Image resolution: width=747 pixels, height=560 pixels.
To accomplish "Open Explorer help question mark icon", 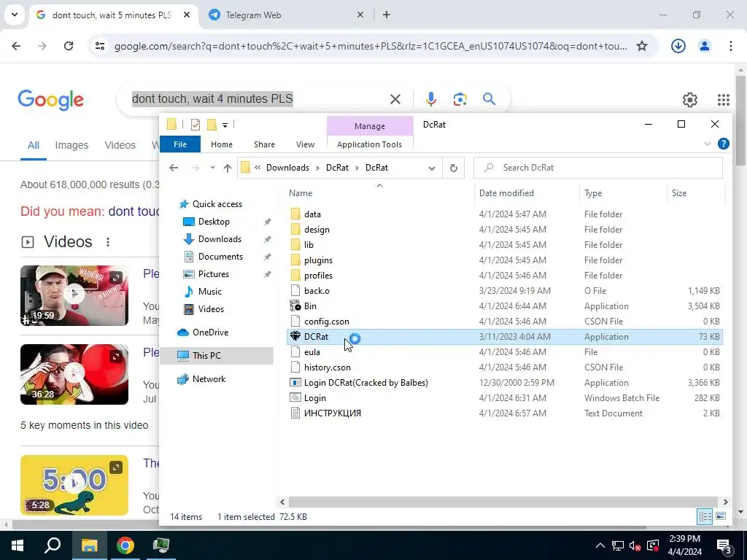I will (723, 144).
